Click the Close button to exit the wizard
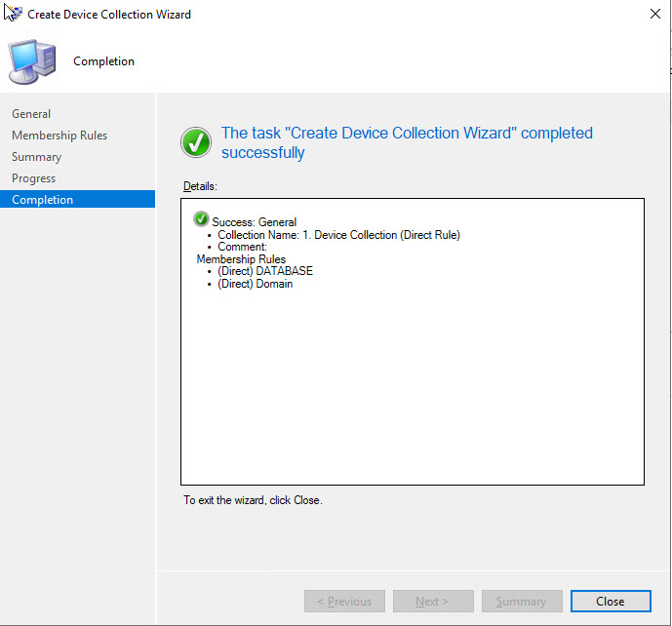 (x=611, y=602)
